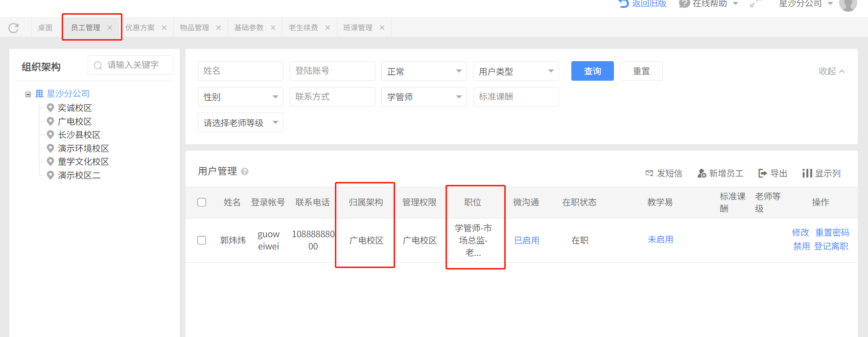Collapse filters with 收起

[831, 71]
